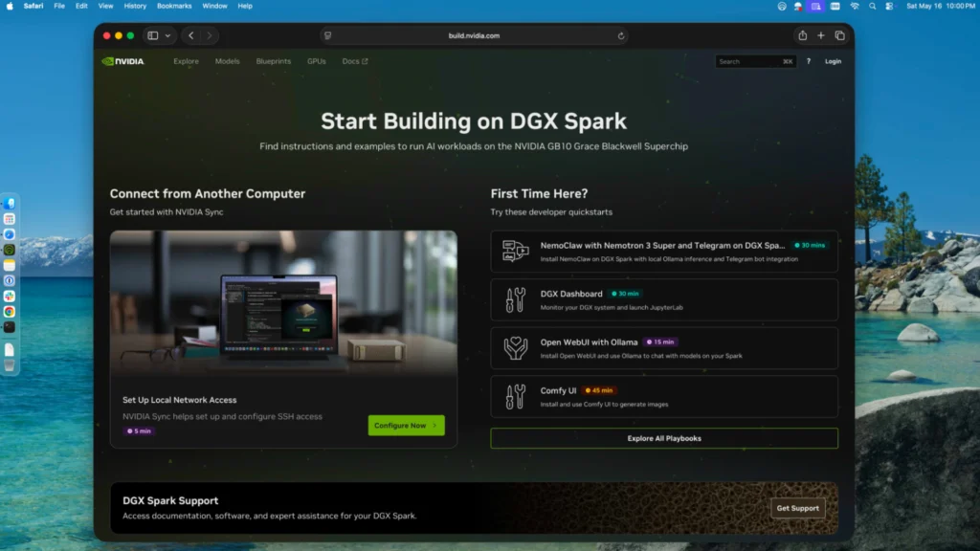Click the Wi-Fi status icon in the menu bar
The height and width of the screenshot is (551, 980).
click(855, 7)
